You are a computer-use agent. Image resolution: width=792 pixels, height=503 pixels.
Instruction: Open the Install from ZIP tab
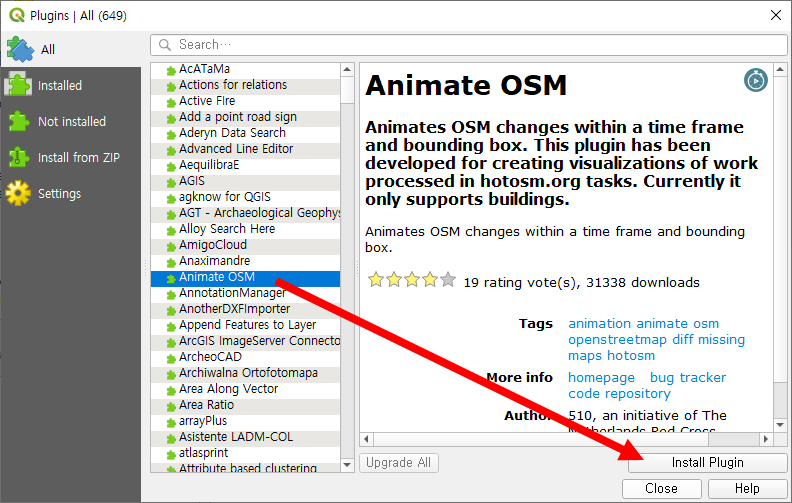[71, 158]
